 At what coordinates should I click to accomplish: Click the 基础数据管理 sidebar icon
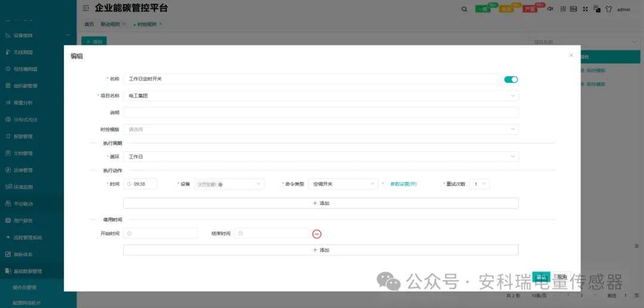[x=8, y=271]
